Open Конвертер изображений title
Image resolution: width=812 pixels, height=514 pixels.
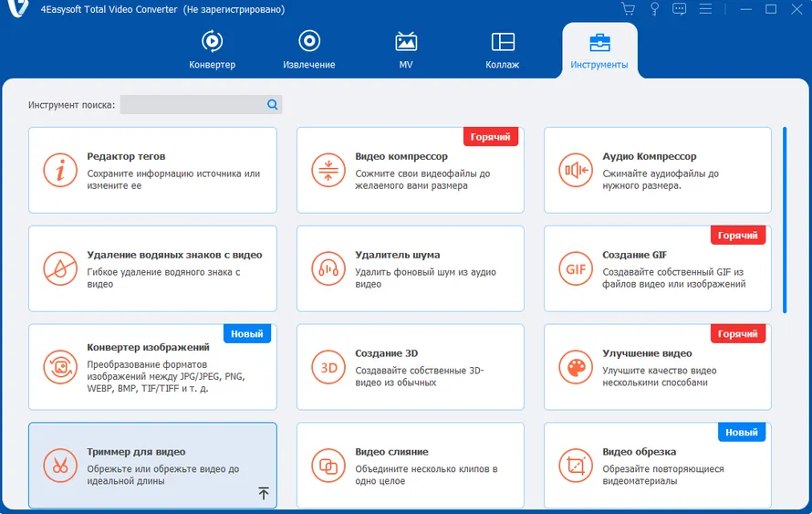(x=148, y=347)
